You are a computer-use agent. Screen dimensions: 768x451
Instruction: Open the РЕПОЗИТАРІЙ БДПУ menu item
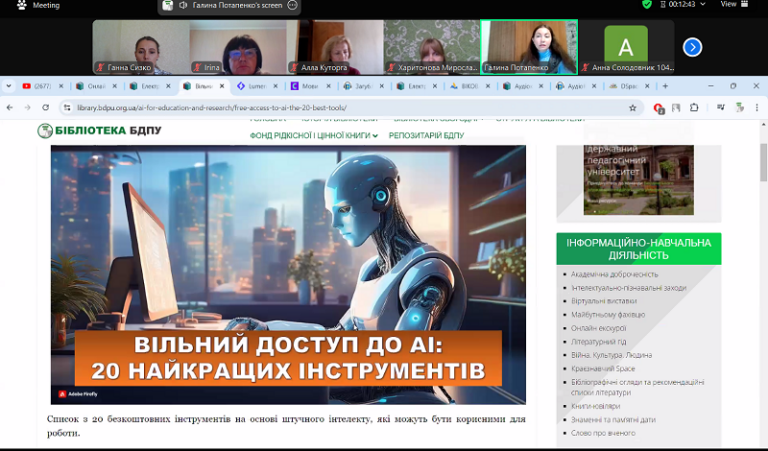(x=426, y=136)
